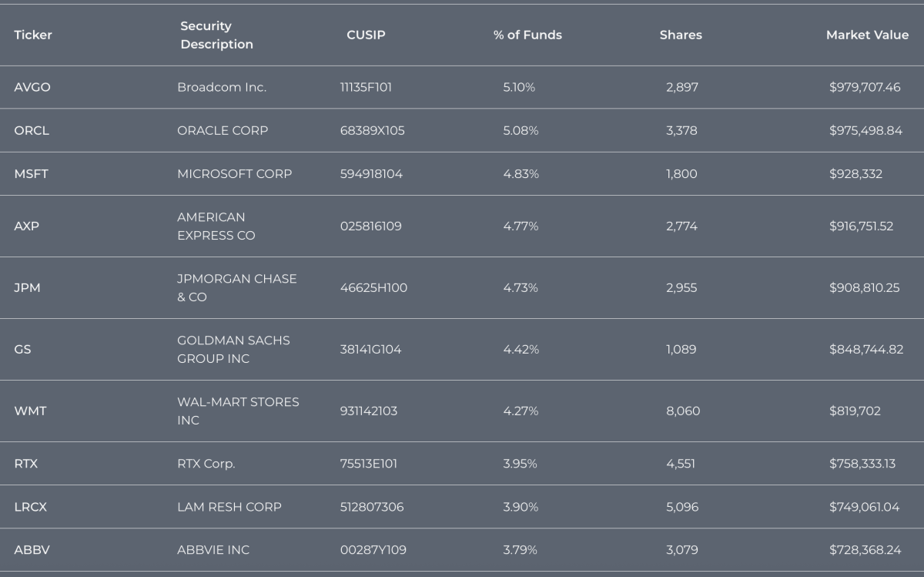Select WAL-MART STORES INC description
924x577 pixels.
pos(237,411)
